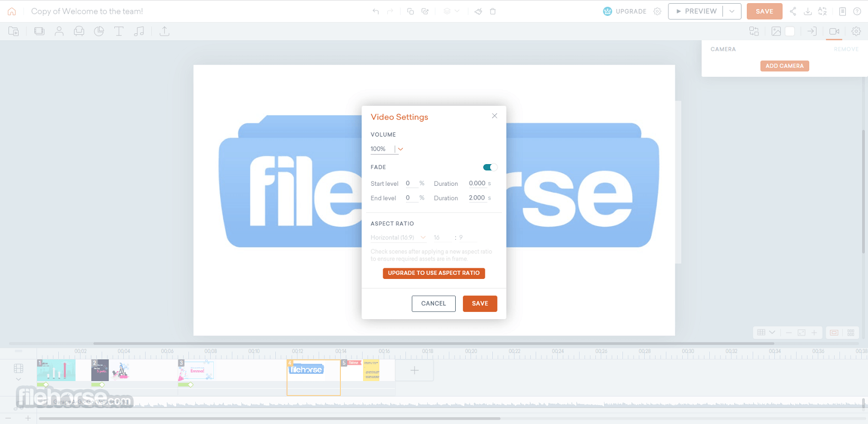The height and width of the screenshot is (424, 868).
Task: Open the chart pie icon
Action: coord(99,31)
